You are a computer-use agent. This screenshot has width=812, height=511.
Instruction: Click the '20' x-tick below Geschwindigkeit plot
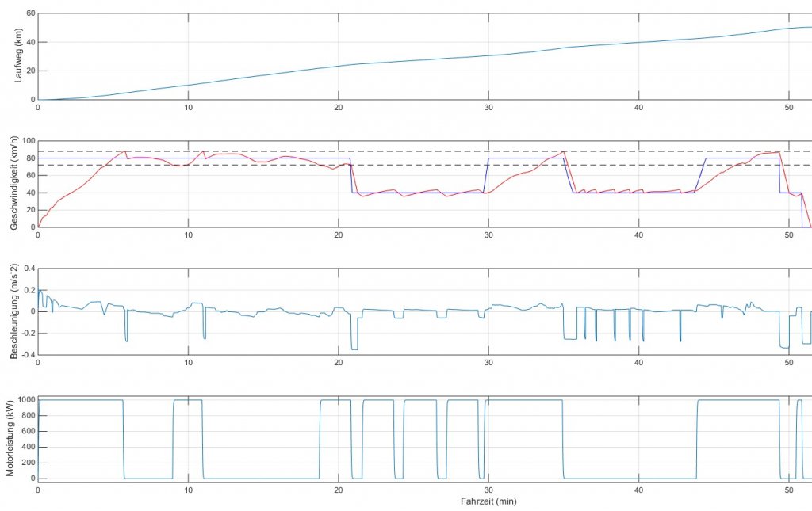339,236
